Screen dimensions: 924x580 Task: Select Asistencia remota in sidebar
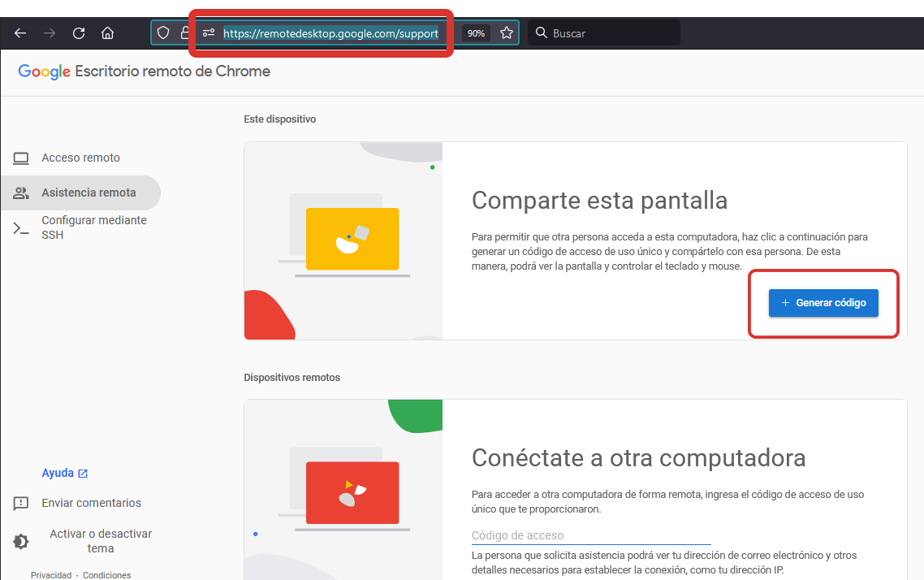89,193
